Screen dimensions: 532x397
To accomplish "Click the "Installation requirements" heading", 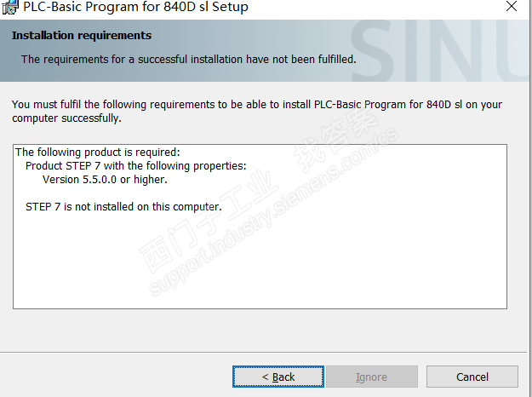I will [82, 36].
